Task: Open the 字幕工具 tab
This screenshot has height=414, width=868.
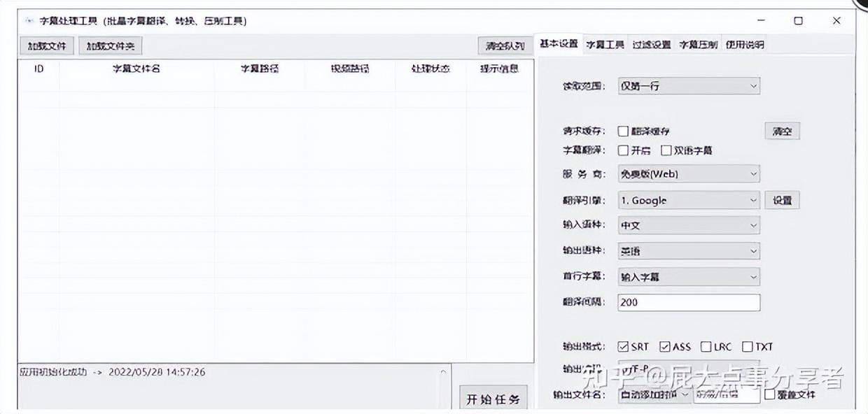Action: coord(605,45)
